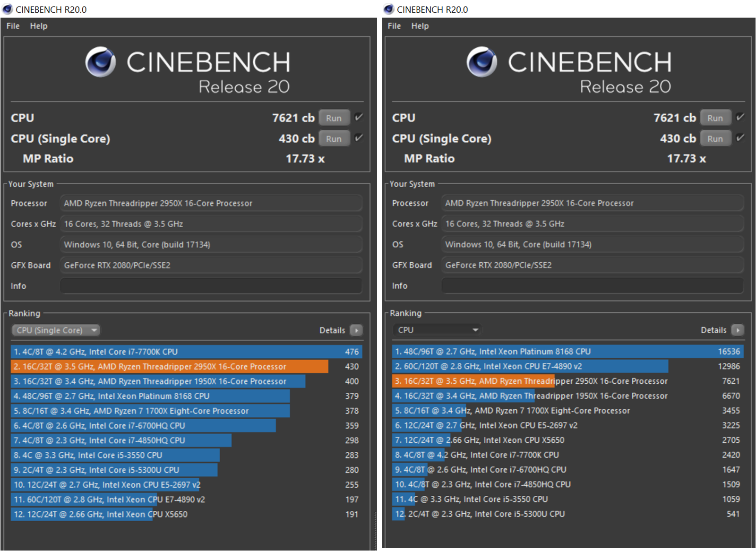
Task: Select the orange Threadripper 2950X ranking bar
Action: point(165,366)
